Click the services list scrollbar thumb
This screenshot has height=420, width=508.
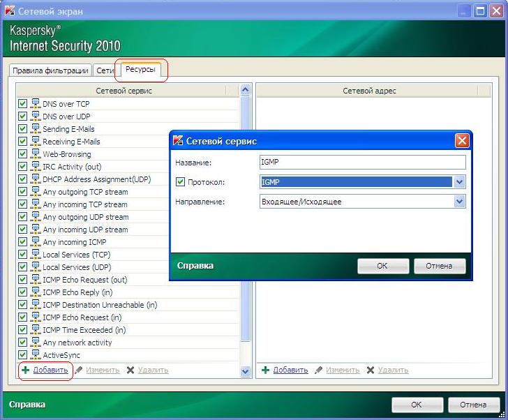[245, 218]
